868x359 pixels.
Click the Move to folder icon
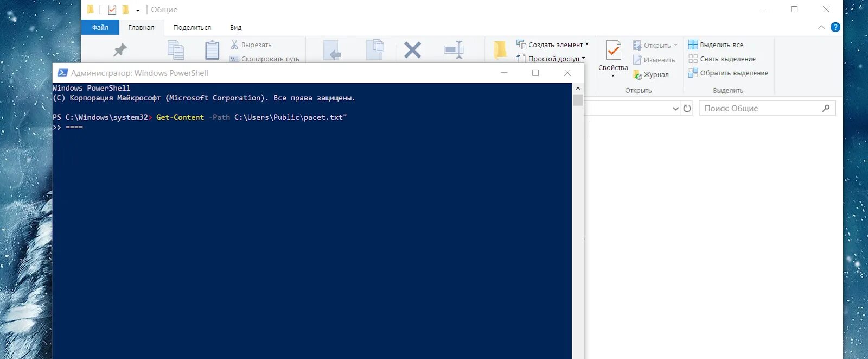[332, 50]
